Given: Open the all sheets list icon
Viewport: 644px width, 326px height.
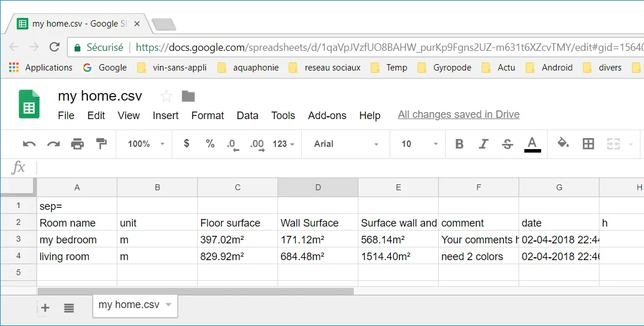Looking at the screenshot, I should coord(69,308).
